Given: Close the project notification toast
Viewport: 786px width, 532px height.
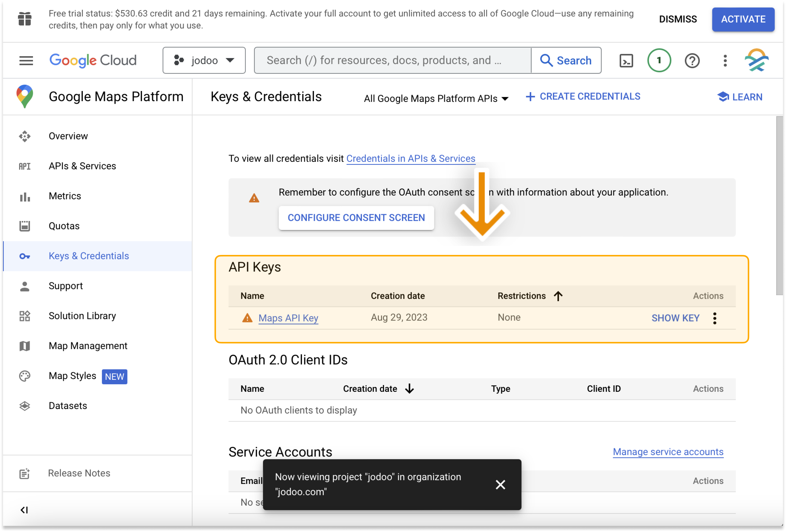Looking at the screenshot, I should click(x=500, y=484).
